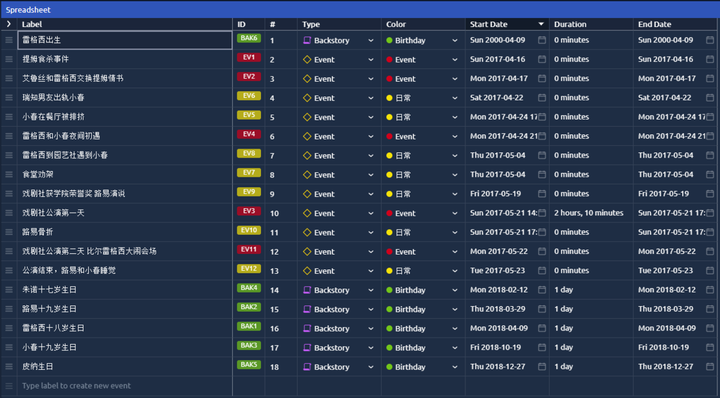Open calendar picker for EV1 end date
Viewport: 720px width, 398px height.
(x=710, y=60)
